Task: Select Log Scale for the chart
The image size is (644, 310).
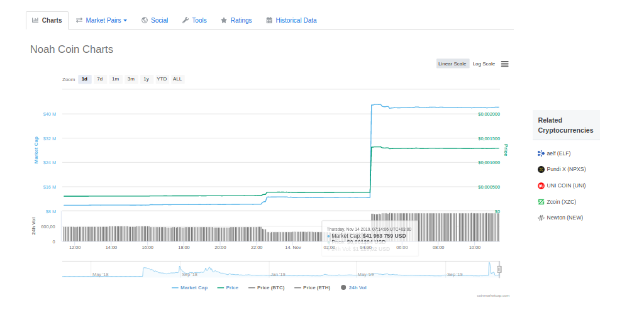Action: 484,64
